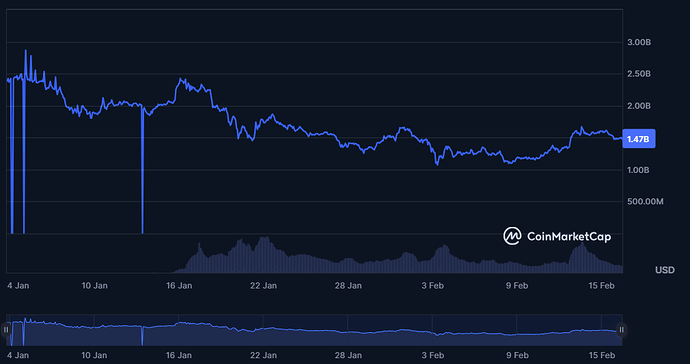690x364 pixels.
Task: Click the 1.47B current value label
Action: click(638, 139)
